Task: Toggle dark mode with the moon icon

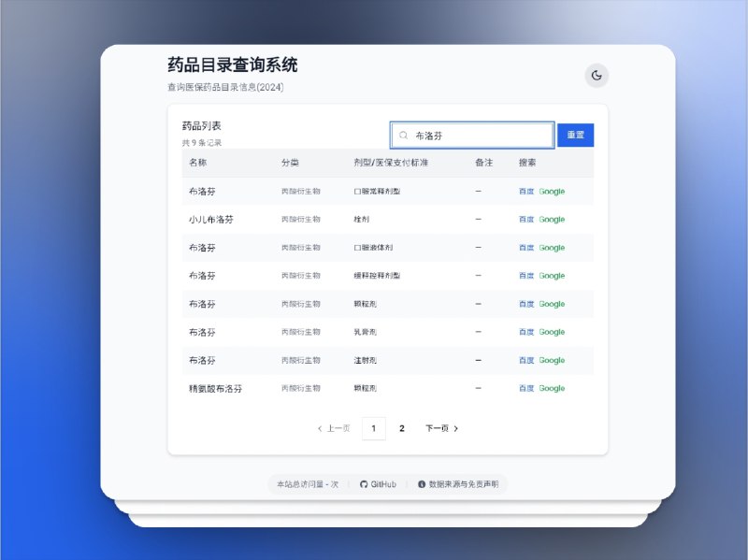Action: pyautogui.click(x=597, y=75)
